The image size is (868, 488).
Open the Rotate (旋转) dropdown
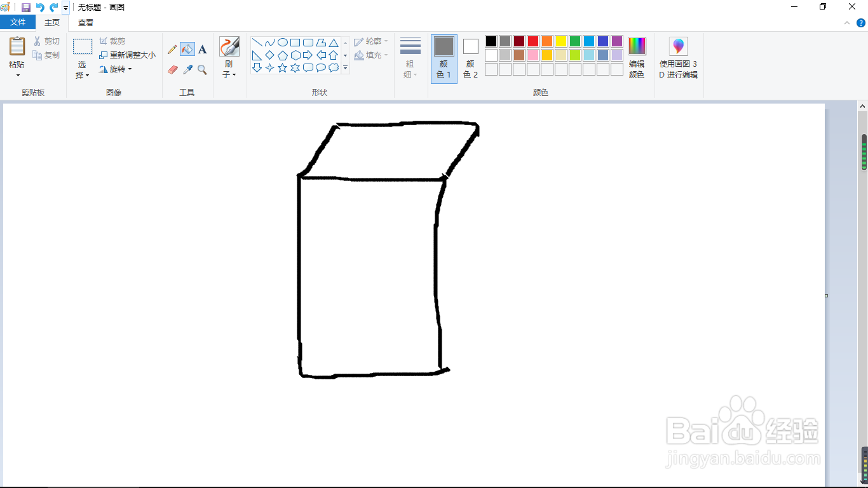(x=116, y=69)
